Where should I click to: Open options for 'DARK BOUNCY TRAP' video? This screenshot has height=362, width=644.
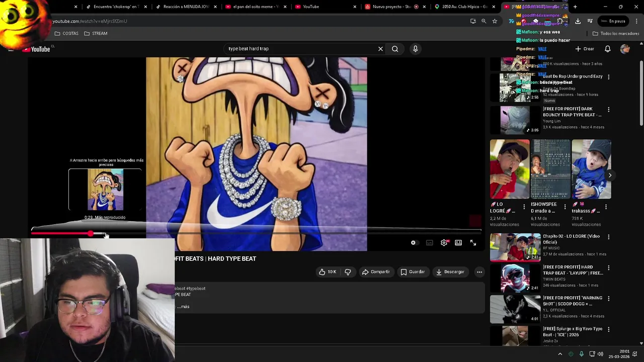[608, 110]
